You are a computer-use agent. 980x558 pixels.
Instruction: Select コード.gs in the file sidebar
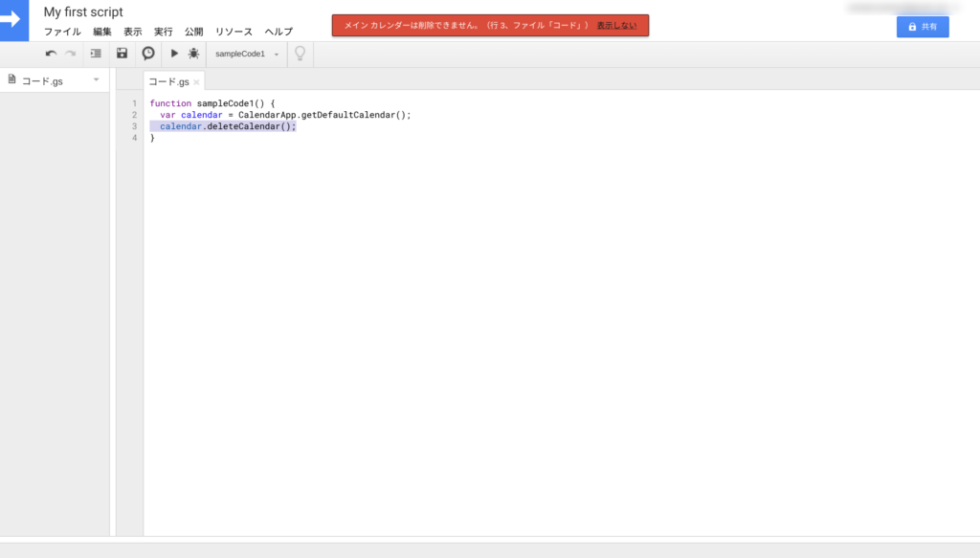click(x=42, y=81)
